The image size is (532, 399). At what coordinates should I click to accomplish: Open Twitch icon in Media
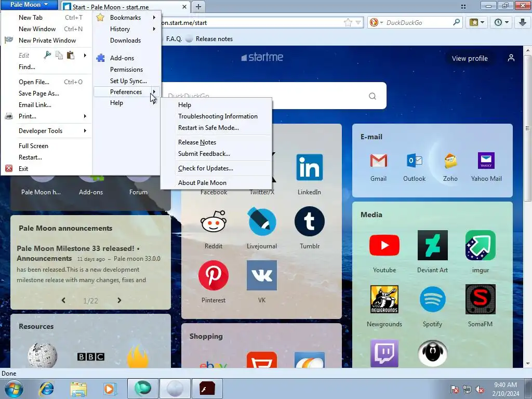point(384,353)
